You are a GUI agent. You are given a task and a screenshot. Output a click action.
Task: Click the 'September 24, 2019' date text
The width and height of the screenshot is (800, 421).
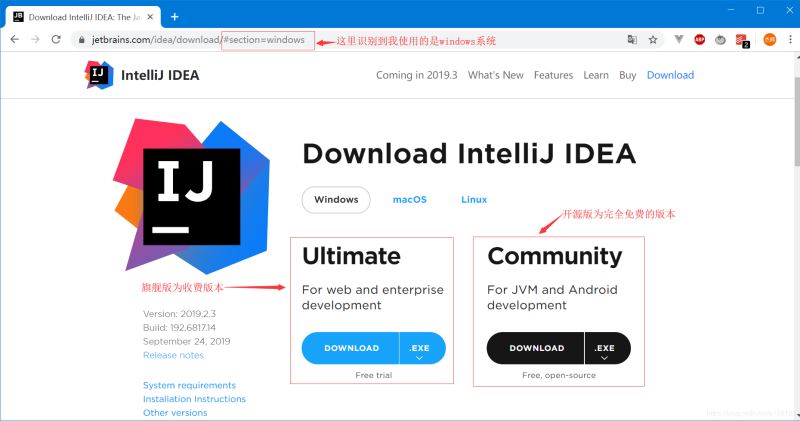coord(187,341)
